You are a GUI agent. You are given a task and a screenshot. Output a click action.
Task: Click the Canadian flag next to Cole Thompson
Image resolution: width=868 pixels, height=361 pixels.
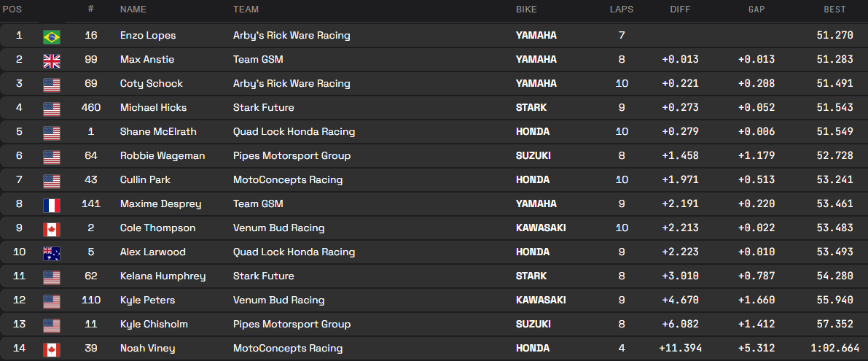pos(51,228)
